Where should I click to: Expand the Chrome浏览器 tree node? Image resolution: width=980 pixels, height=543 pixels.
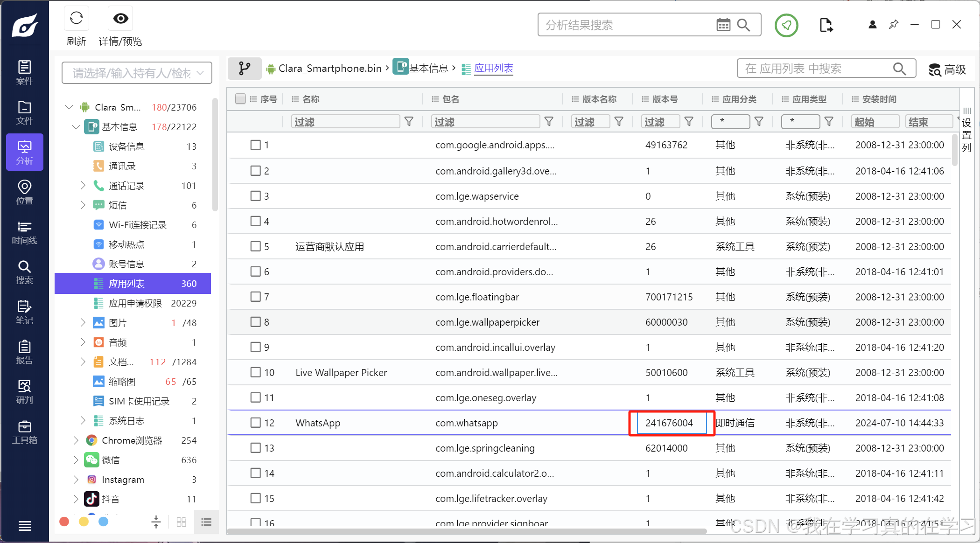pyautogui.click(x=76, y=440)
